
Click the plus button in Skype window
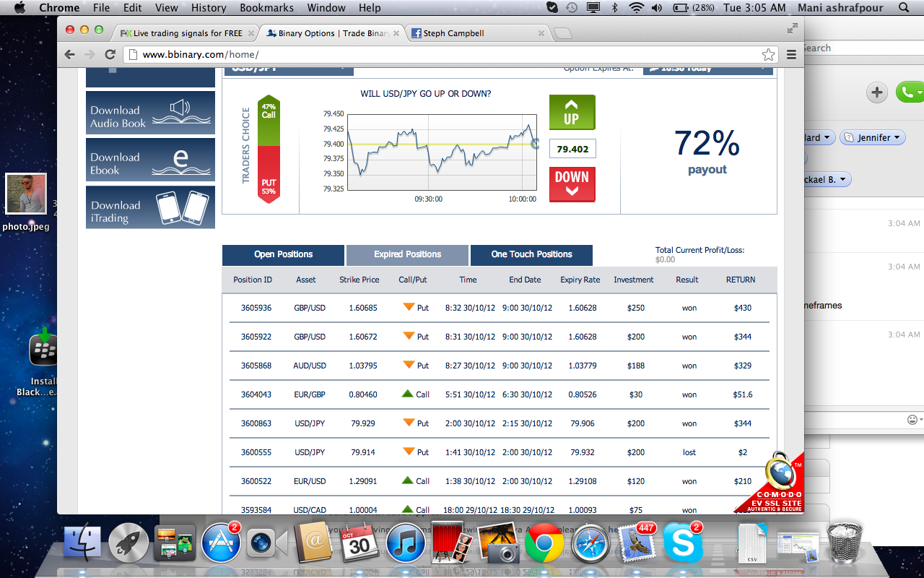click(877, 92)
